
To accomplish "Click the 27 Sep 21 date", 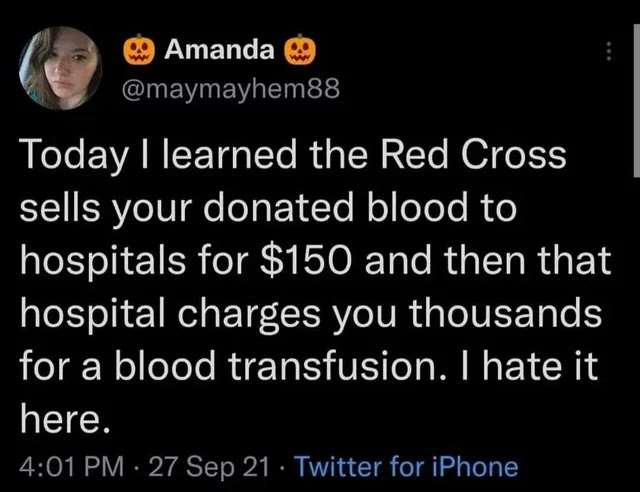I will click(x=209, y=466).
